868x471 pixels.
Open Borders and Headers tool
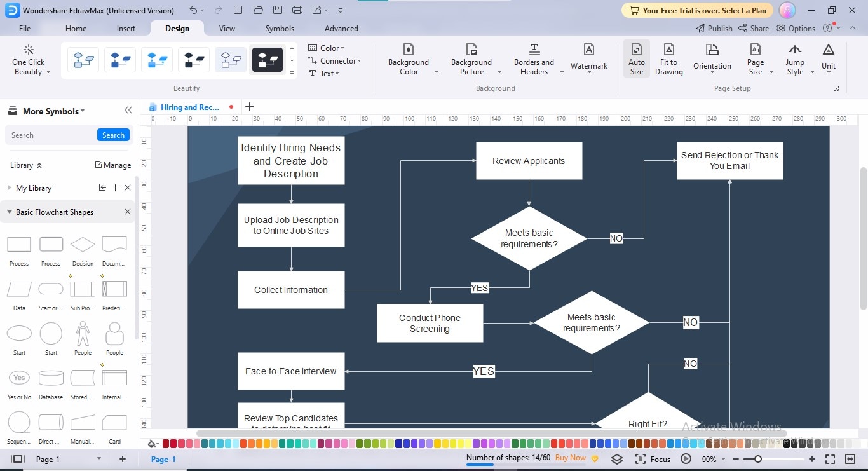(x=534, y=60)
